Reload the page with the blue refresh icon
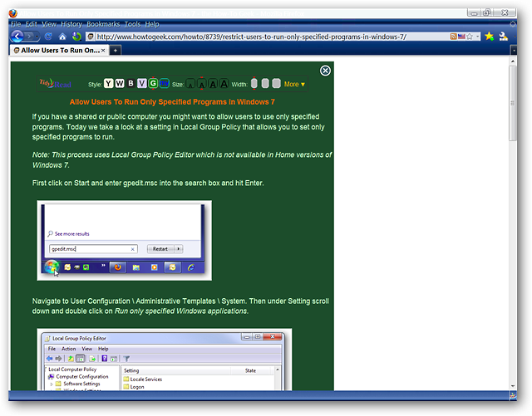 [48, 37]
